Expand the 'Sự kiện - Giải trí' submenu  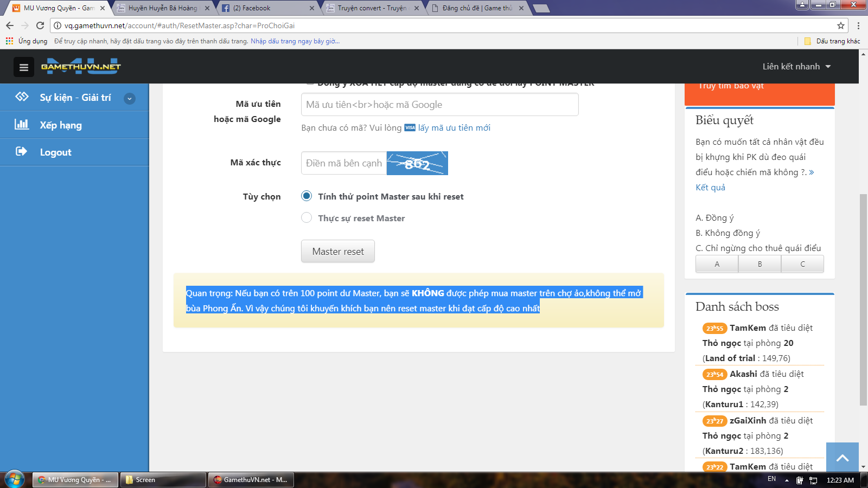129,98
